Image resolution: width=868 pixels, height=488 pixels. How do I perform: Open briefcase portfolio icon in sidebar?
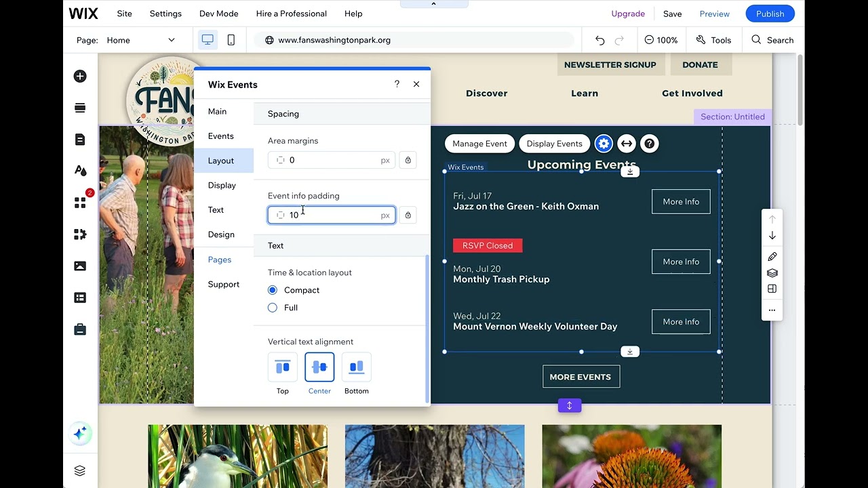(80, 329)
